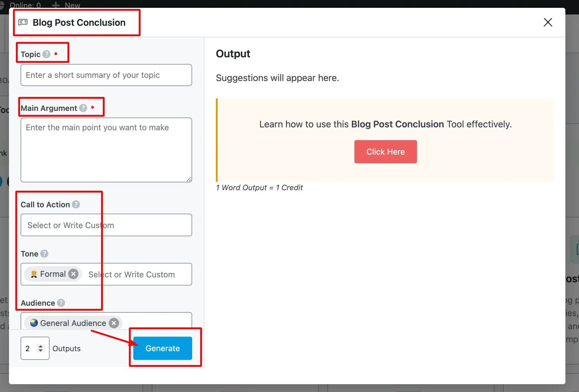Screen dimensions: 579x392
Task: Open the Call to Action dropdown
Action: pyautogui.click(x=106, y=225)
